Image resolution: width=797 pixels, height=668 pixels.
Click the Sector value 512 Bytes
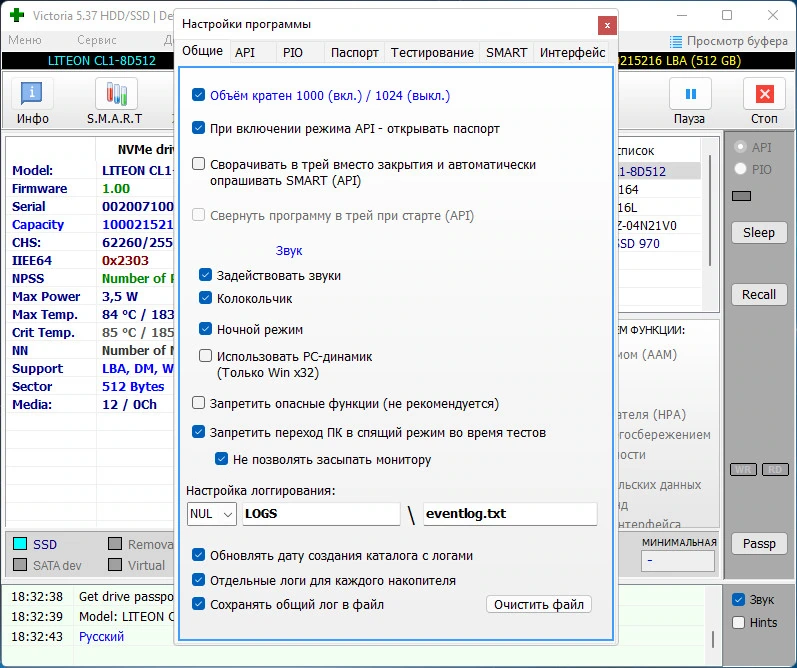[133, 386]
